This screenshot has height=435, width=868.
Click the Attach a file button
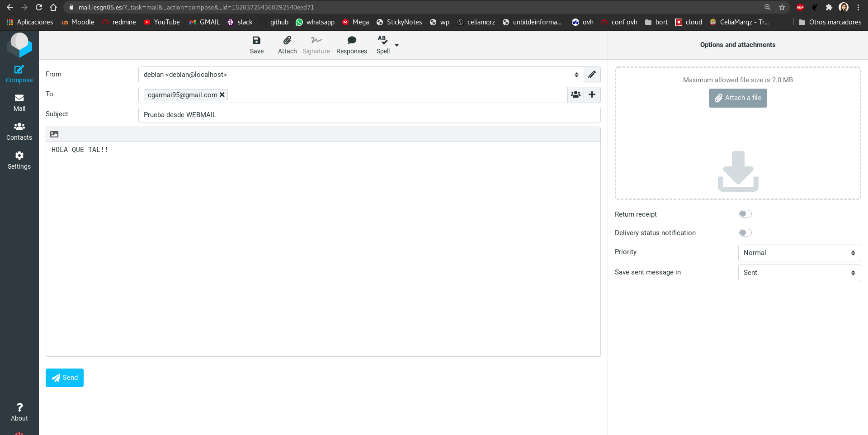coord(737,98)
